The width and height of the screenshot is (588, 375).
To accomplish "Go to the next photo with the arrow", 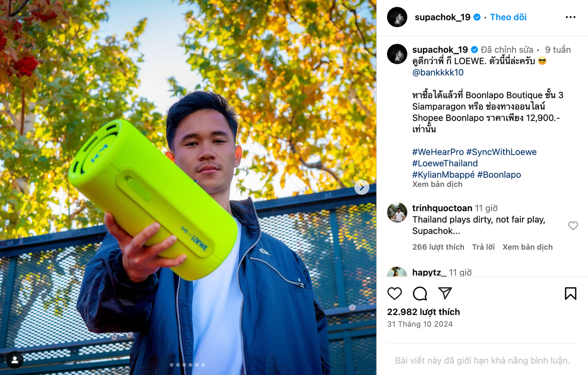I will [x=362, y=187].
